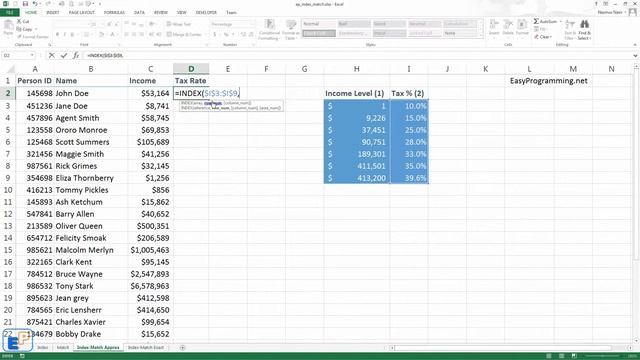Add a new sheet with plus icon
Screen dimensions: 640x360
[182, 348]
